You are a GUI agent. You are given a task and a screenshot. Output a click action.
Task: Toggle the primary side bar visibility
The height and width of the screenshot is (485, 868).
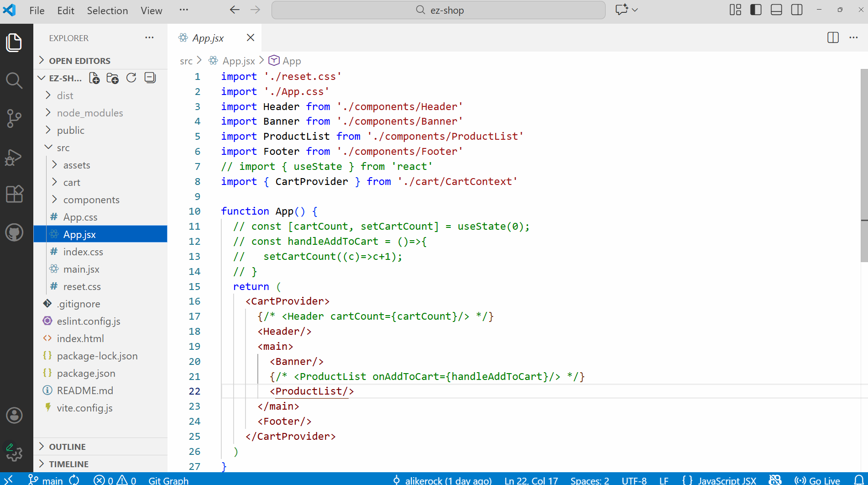point(755,10)
